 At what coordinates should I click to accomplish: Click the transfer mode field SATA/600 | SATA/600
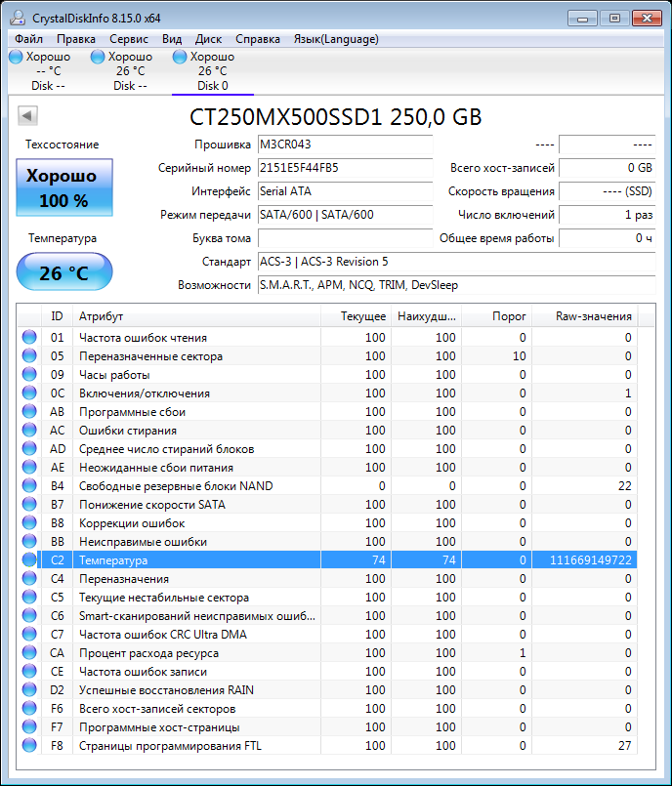[x=345, y=215]
